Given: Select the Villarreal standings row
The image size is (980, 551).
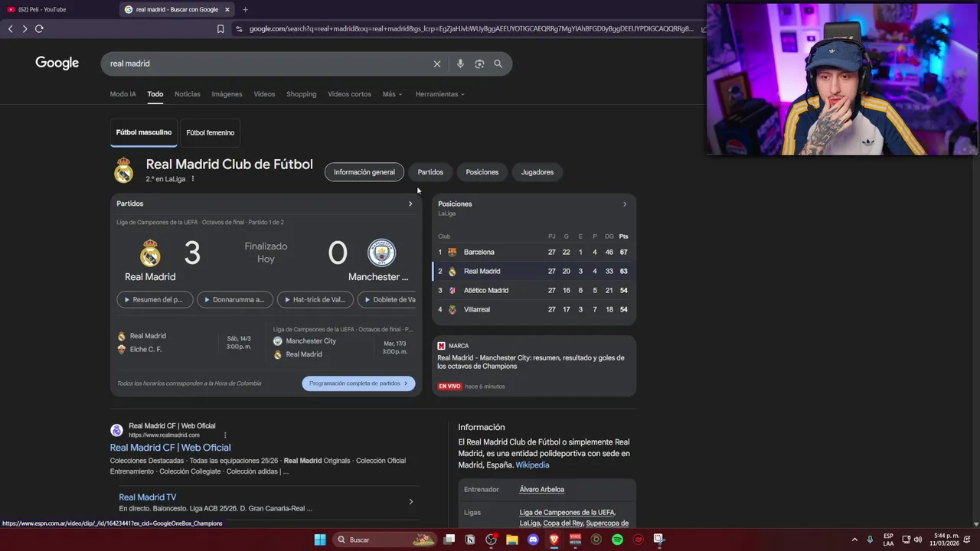Looking at the screenshot, I should [x=534, y=309].
